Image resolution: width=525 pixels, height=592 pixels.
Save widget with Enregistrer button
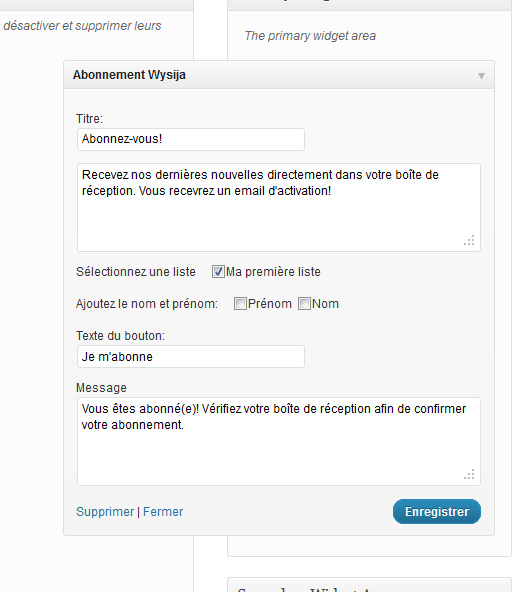click(x=437, y=512)
